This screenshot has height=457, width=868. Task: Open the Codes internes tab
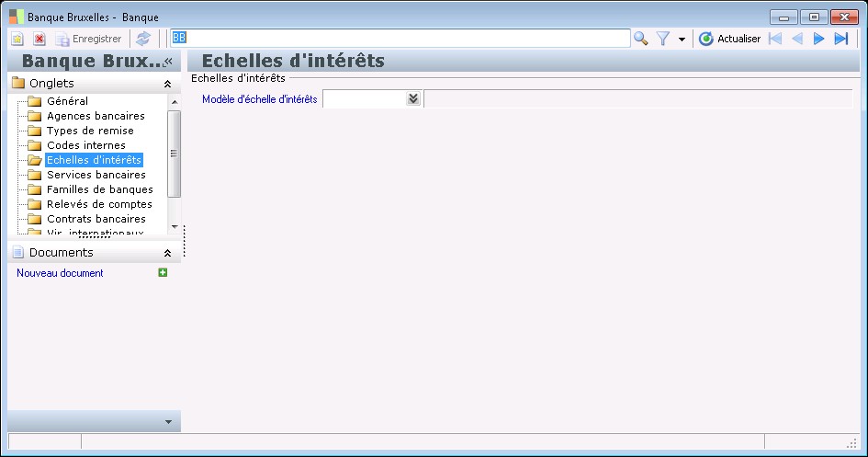pyautogui.click(x=86, y=145)
